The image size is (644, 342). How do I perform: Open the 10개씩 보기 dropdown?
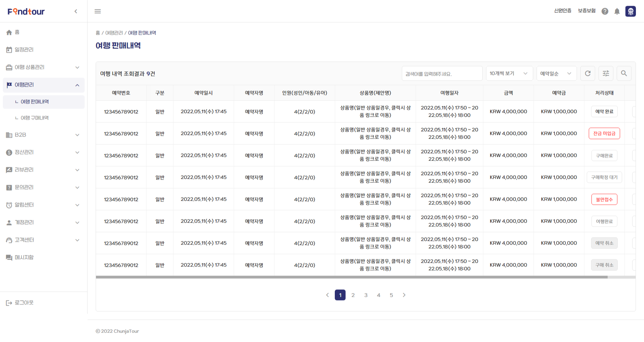pyautogui.click(x=509, y=73)
